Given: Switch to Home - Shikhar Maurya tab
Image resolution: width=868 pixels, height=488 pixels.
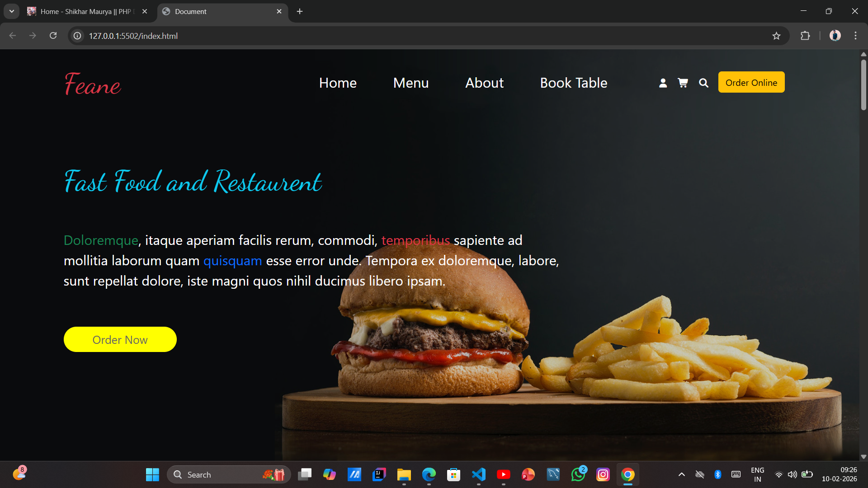Looking at the screenshot, I should [86, 11].
